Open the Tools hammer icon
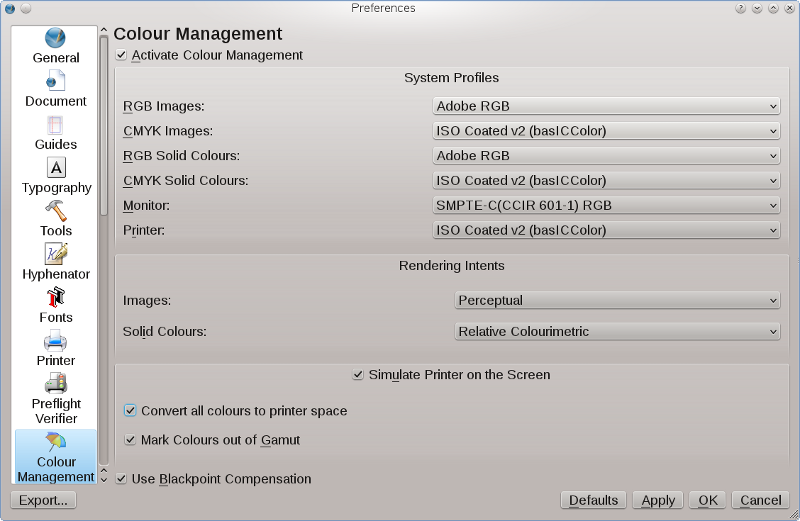Viewport: 800px width, 521px height. click(x=56, y=211)
